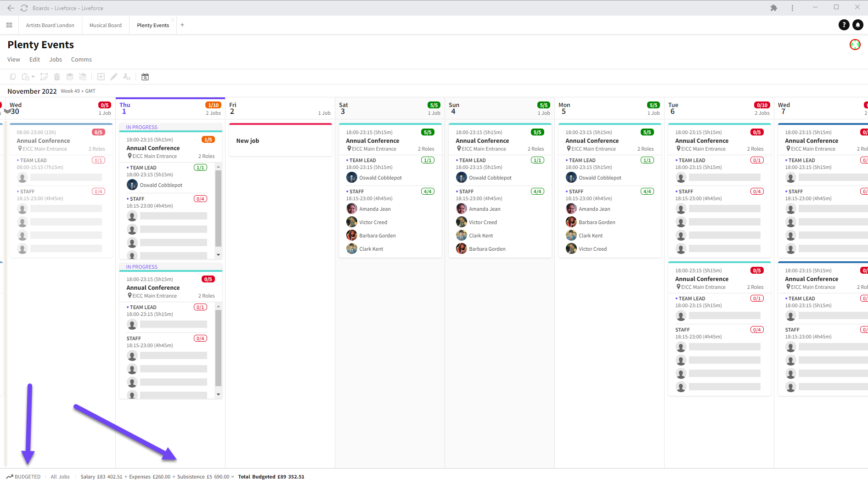Click the browser extensions puzzle icon
The image size is (868, 484).
point(774,8)
